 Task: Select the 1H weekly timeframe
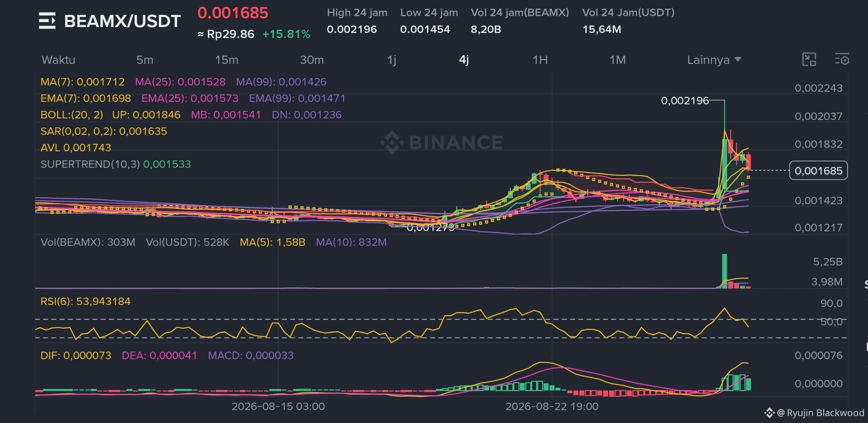click(x=540, y=60)
